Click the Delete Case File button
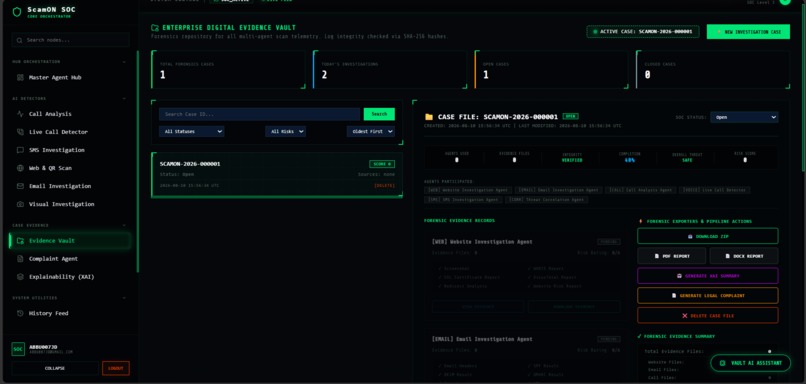Image resolution: width=806 pixels, height=384 pixels. [x=707, y=316]
